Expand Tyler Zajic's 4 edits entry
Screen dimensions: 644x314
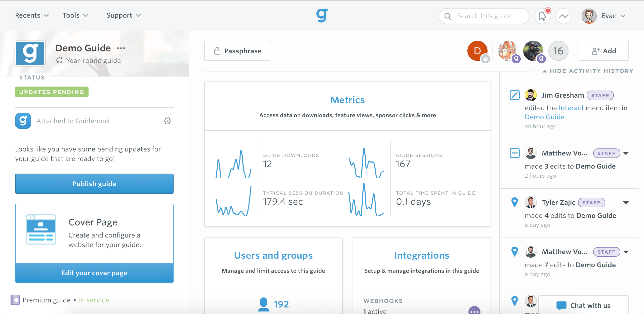point(626,203)
